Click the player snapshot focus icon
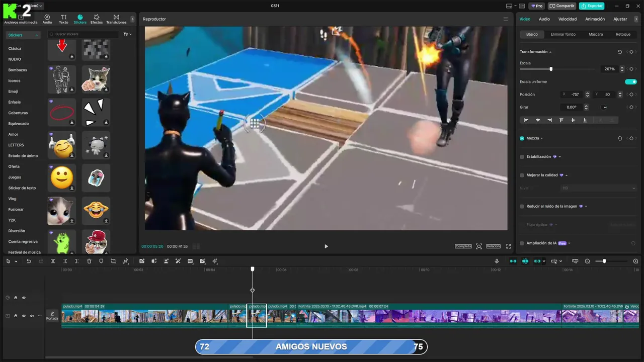 click(479, 246)
